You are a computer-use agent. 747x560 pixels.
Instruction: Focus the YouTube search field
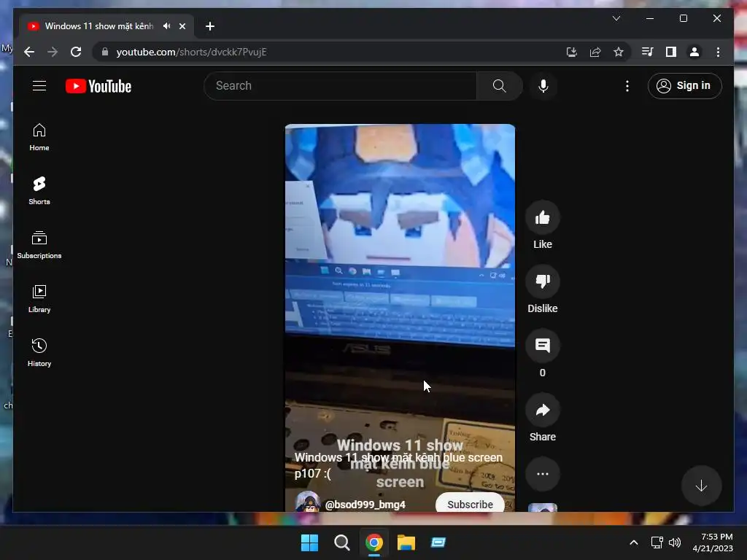point(340,86)
